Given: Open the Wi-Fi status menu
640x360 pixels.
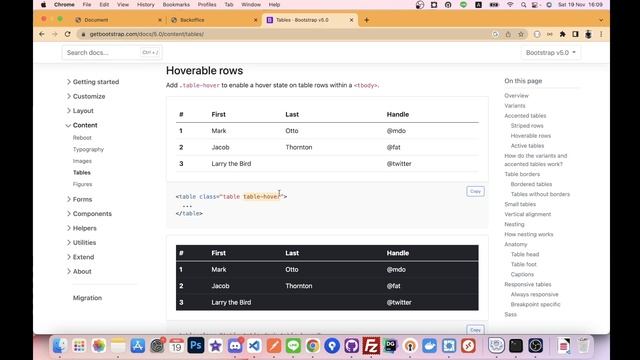Looking at the screenshot, I should click(x=510, y=5).
